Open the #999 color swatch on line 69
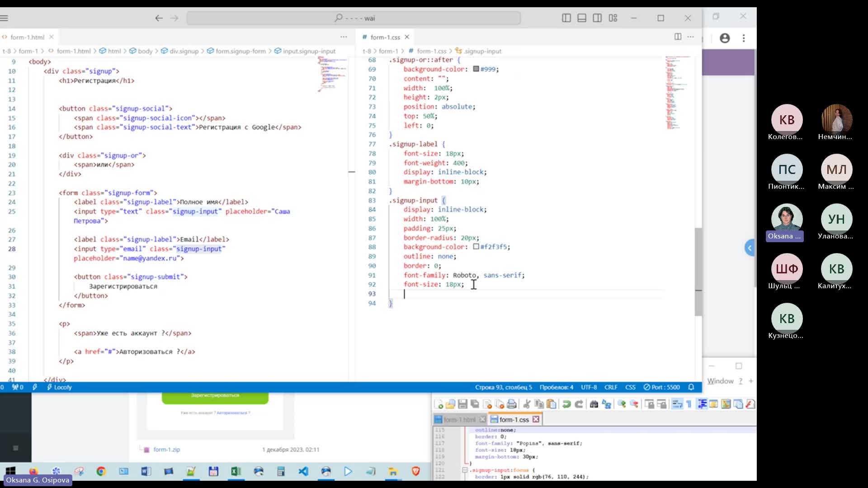This screenshot has height=488, width=868. point(476,69)
